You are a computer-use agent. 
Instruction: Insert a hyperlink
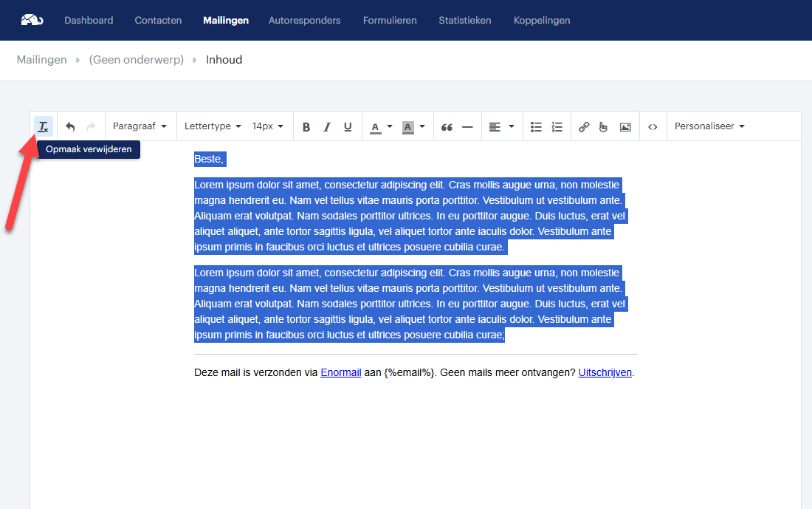[584, 127]
